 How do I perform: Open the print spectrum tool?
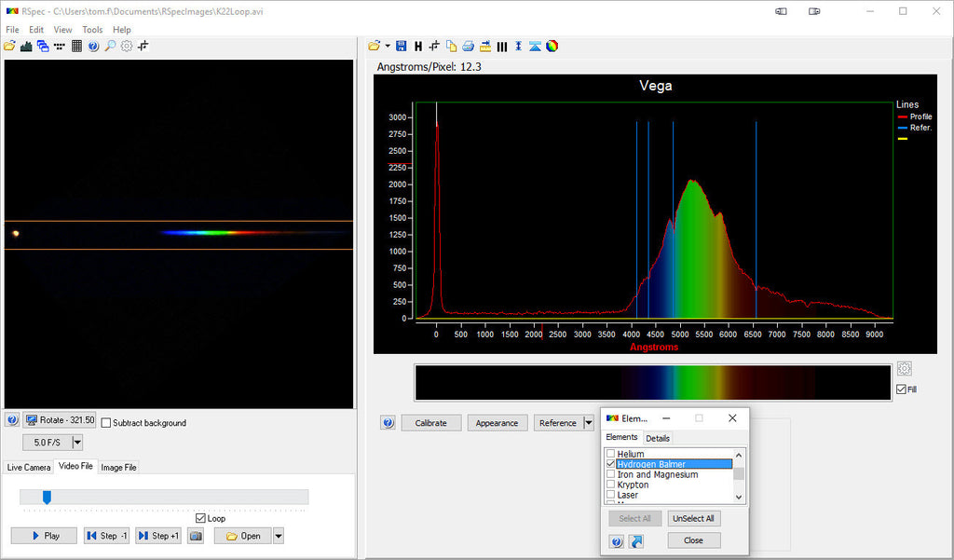[x=468, y=46]
